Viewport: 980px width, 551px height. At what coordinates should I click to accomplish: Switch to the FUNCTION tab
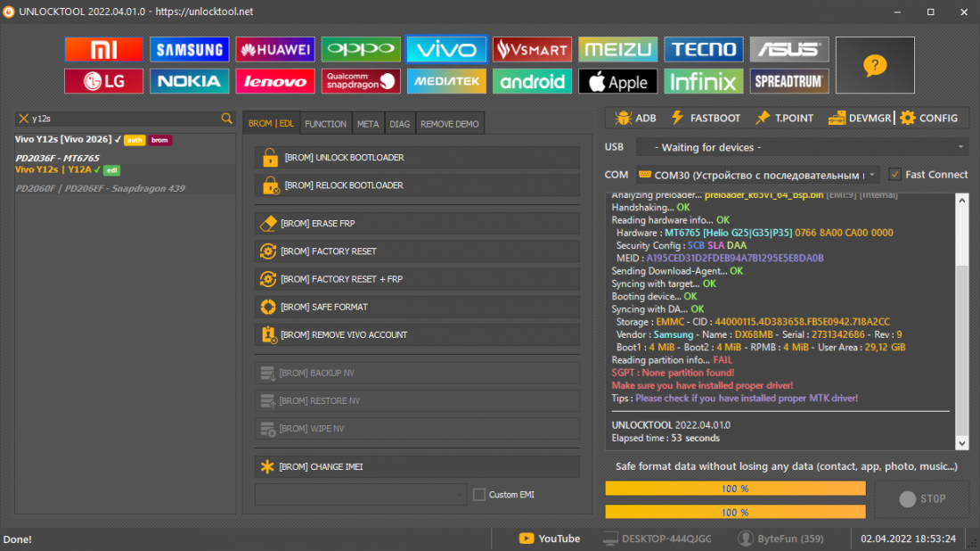pos(325,124)
